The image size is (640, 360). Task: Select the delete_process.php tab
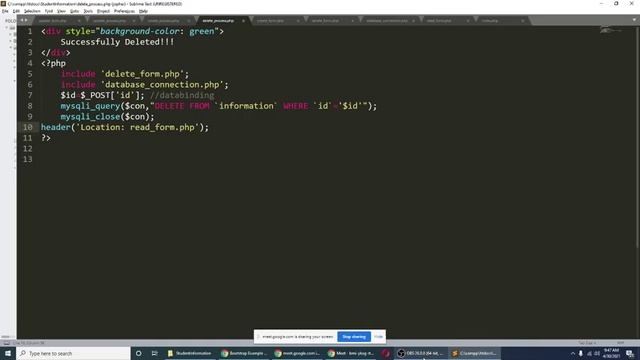[218, 20]
